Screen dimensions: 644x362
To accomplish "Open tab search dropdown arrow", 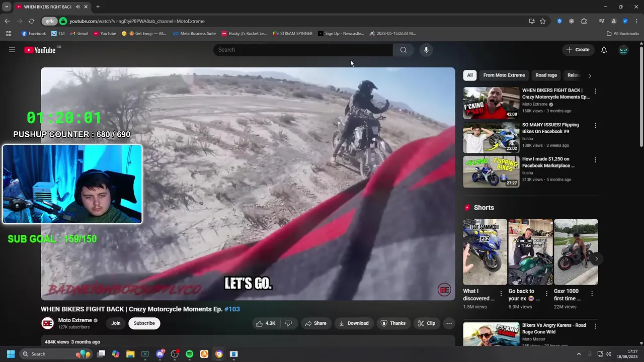I will 7,7.
